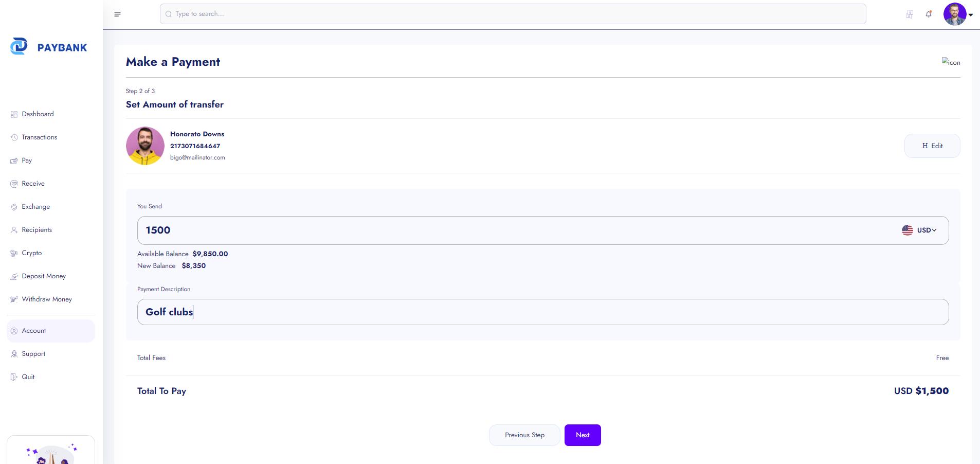Viewport: 980px width, 464px height.
Task: Expand the USD currency dropdown
Action: click(x=919, y=230)
